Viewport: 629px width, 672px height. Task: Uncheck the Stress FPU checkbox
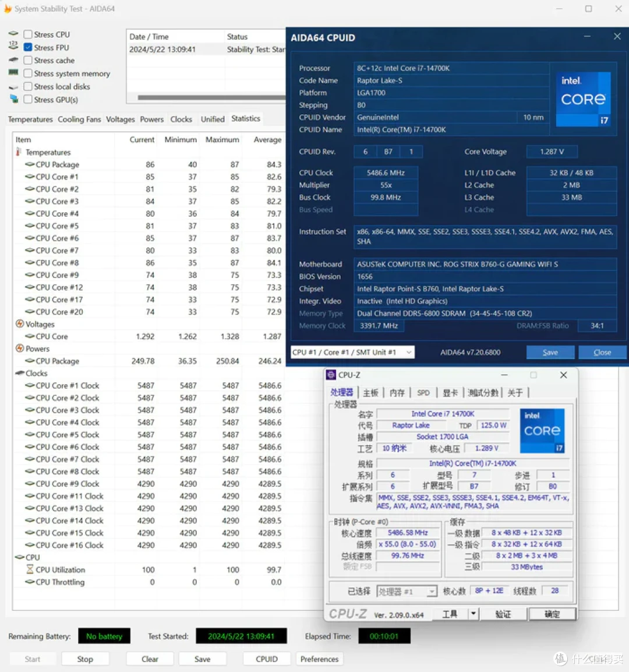click(28, 47)
